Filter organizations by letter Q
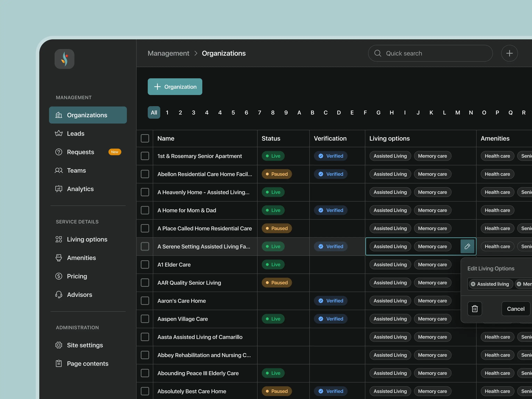 coord(510,112)
